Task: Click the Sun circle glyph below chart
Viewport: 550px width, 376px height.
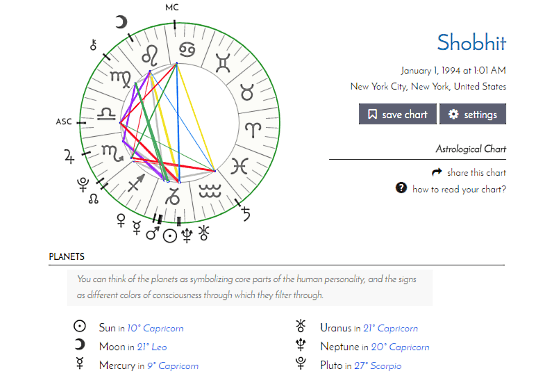Action: (x=170, y=236)
